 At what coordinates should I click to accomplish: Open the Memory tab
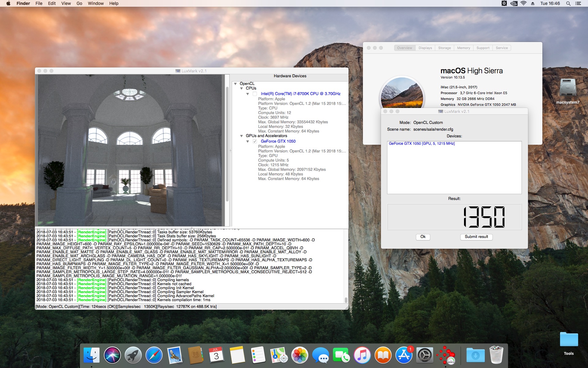(x=463, y=48)
